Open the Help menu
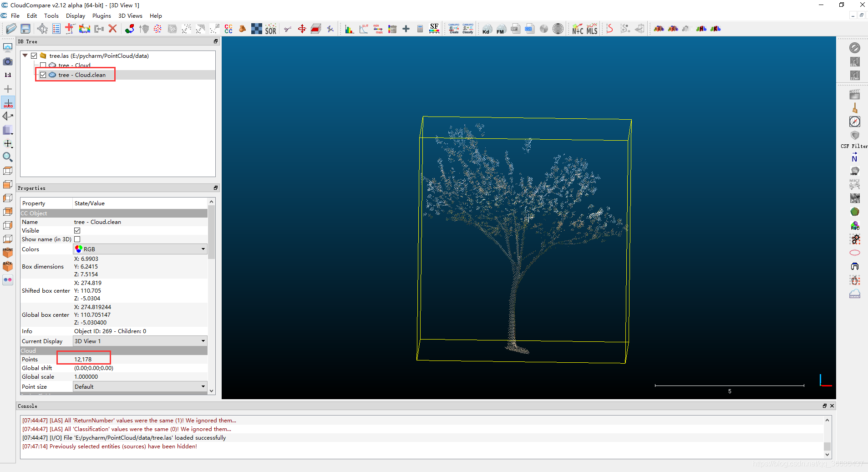Screen dimensions: 868x472 156,15
